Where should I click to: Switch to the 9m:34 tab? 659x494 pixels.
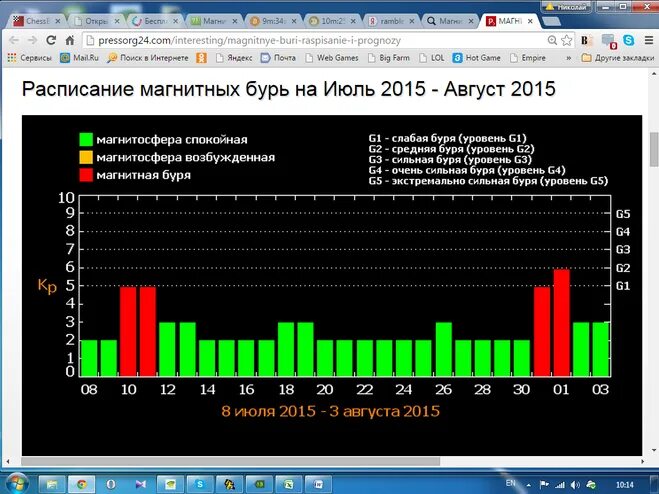click(273, 21)
